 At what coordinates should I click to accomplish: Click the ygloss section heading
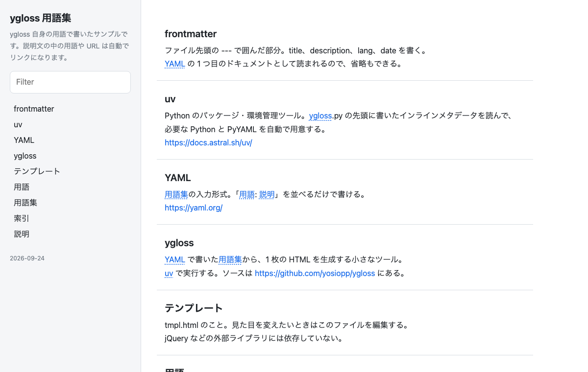(x=179, y=243)
